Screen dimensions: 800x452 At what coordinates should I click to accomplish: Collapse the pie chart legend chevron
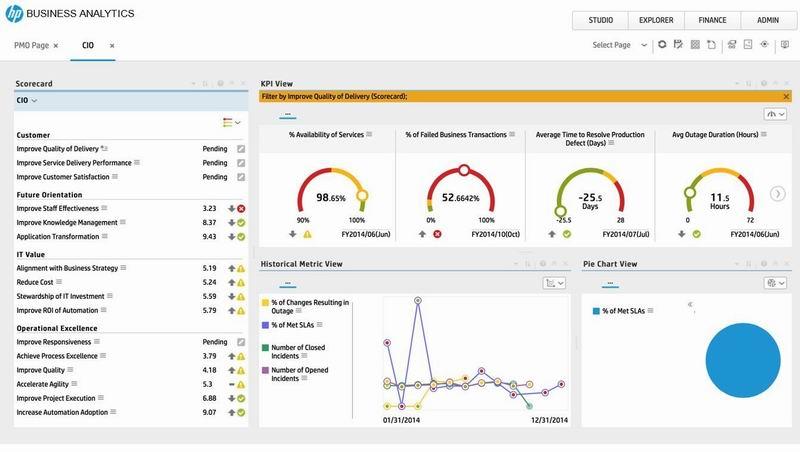[x=690, y=305]
